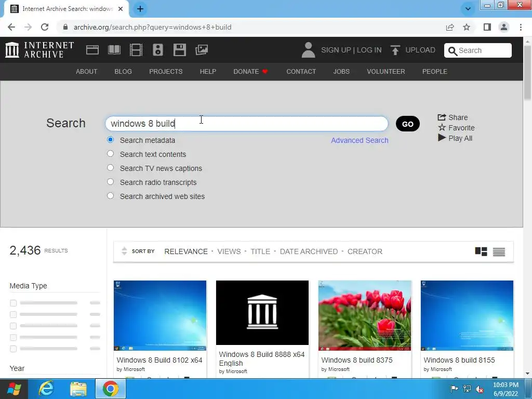Select Search TV news captions option
532x399 pixels.
click(110, 168)
